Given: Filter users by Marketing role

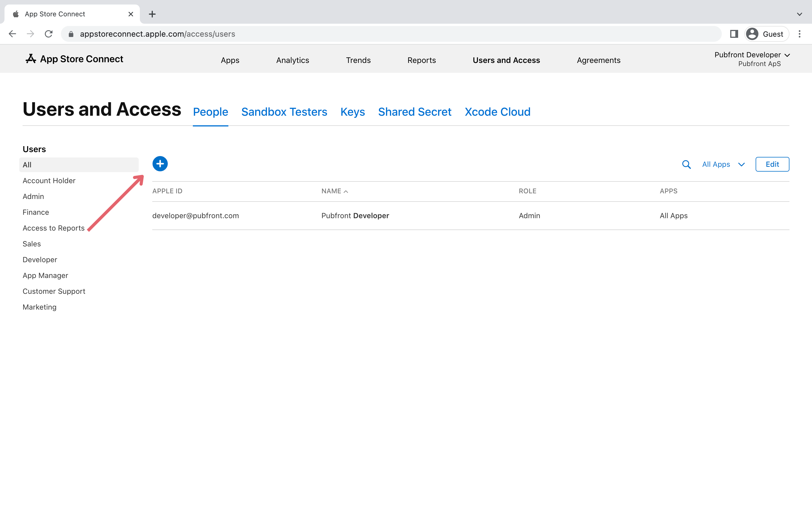Looking at the screenshot, I should (x=39, y=307).
